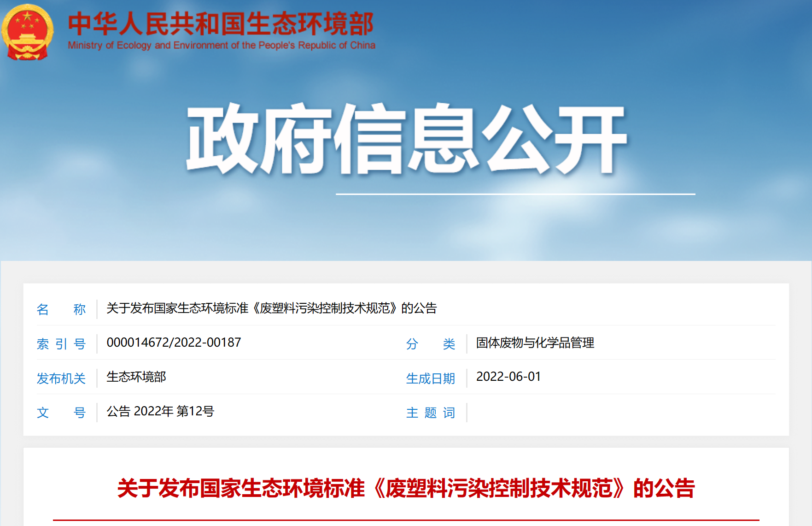Click the 生成日期 label
This screenshot has height=526, width=812.
431,378
